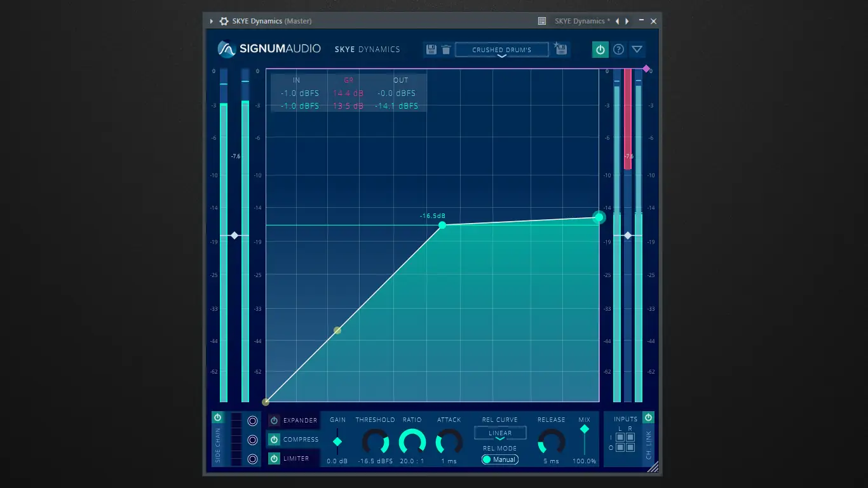Open the plugin presets browser grid icon
The image size is (868, 488).
pos(542,21)
